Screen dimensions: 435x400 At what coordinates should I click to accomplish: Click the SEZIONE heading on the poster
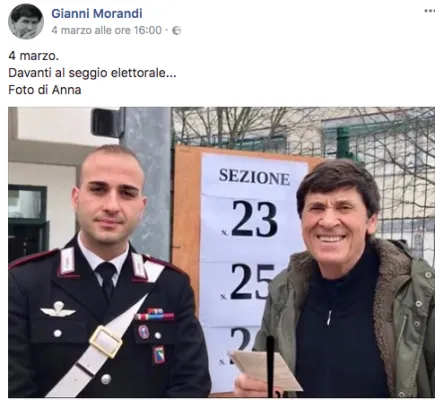[x=254, y=177]
